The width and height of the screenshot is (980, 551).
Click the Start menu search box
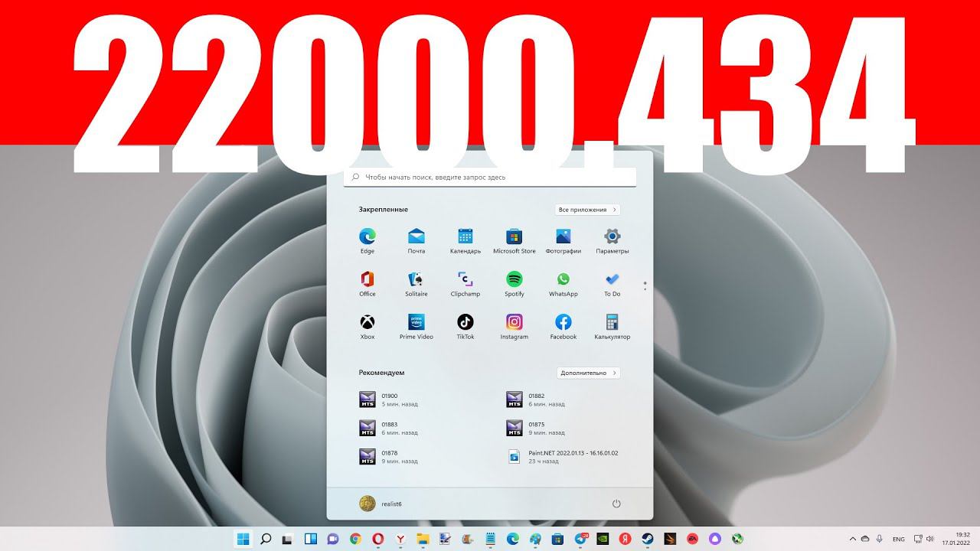click(490, 177)
